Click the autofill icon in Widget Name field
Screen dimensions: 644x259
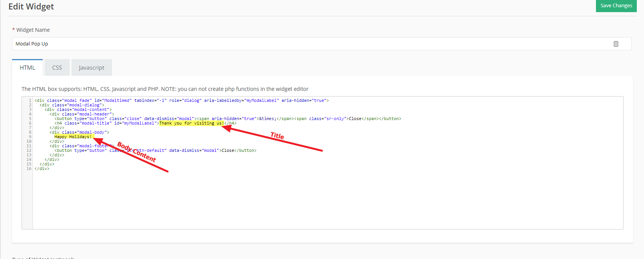pos(616,44)
